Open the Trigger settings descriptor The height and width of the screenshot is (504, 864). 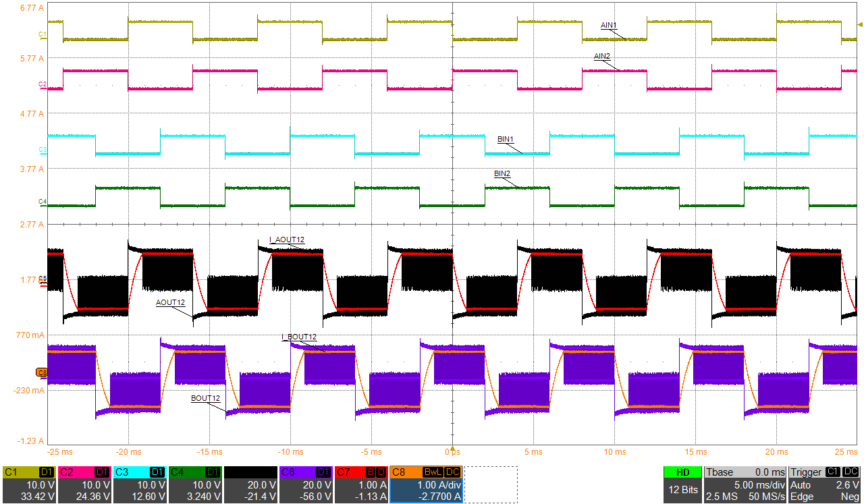pos(825,484)
